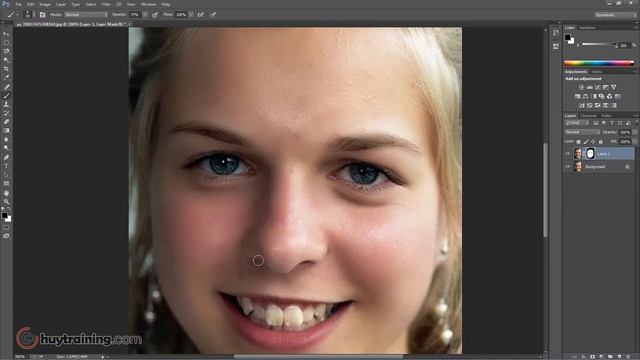Click the K slider in Color panel
Image resolution: width=640 pixels, height=360 pixels.
pyautogui.click(x=600, y=44)
